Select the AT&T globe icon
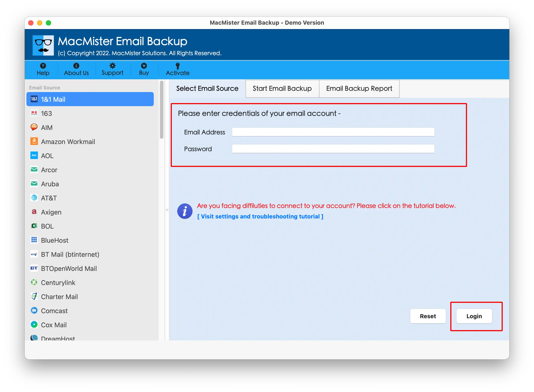 (x=34, y=198)
